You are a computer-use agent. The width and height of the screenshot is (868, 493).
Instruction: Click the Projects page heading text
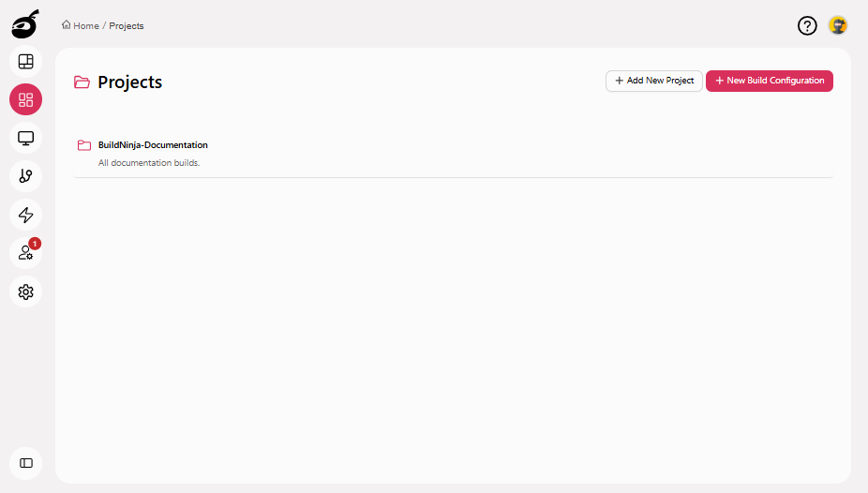pos(130,82)
